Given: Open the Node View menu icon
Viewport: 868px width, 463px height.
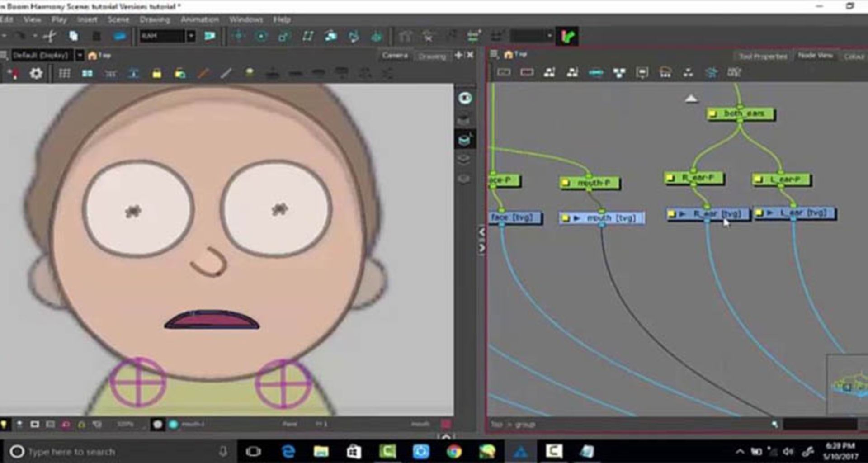Looking at the screenshot, I should (495, 55).
